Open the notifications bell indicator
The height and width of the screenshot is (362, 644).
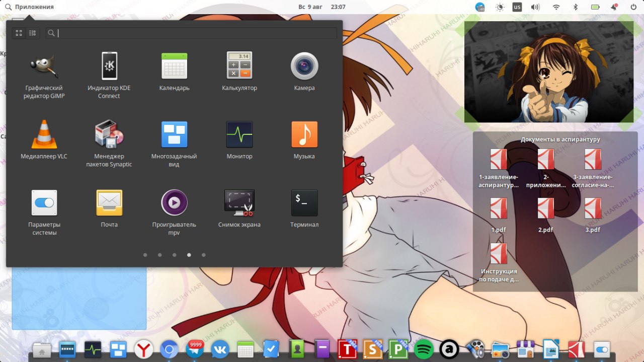pos(614,7)
